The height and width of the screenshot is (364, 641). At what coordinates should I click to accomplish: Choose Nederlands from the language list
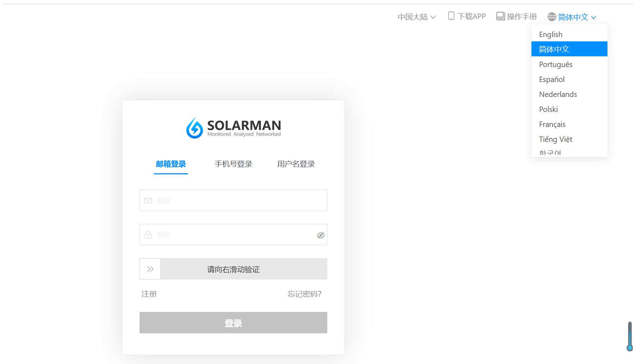coord(569,94)
